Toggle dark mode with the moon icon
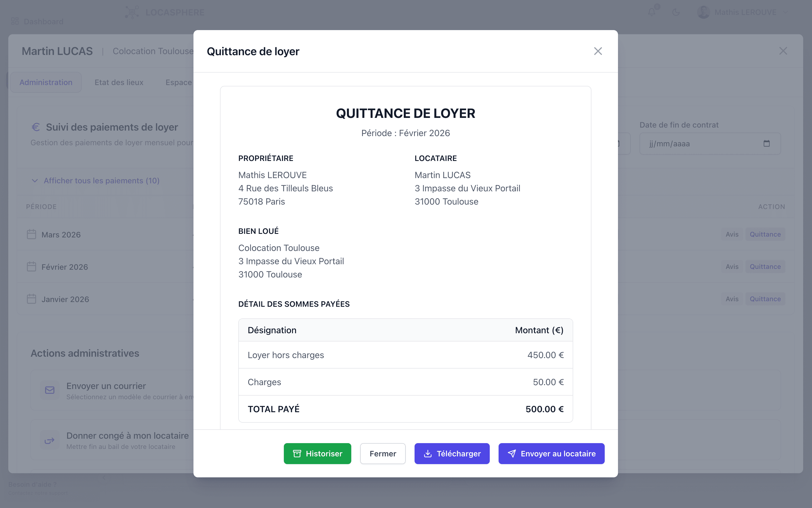The width and height of the screenshot is (812, 508). coord(676,12)
